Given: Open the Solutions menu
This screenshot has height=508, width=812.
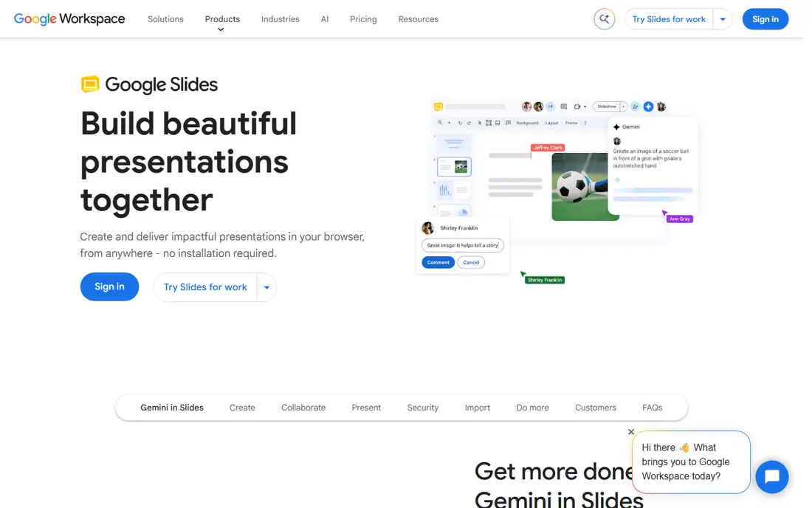Looking at the screenshot, I should (165, 19).
